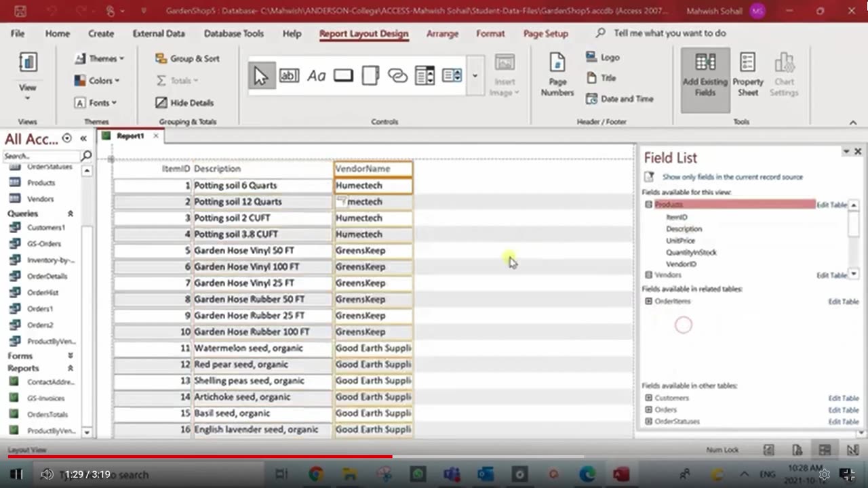This screenshot has height=488, width=868.
Task: Open the Property Sheet
Action: [748, 75]
